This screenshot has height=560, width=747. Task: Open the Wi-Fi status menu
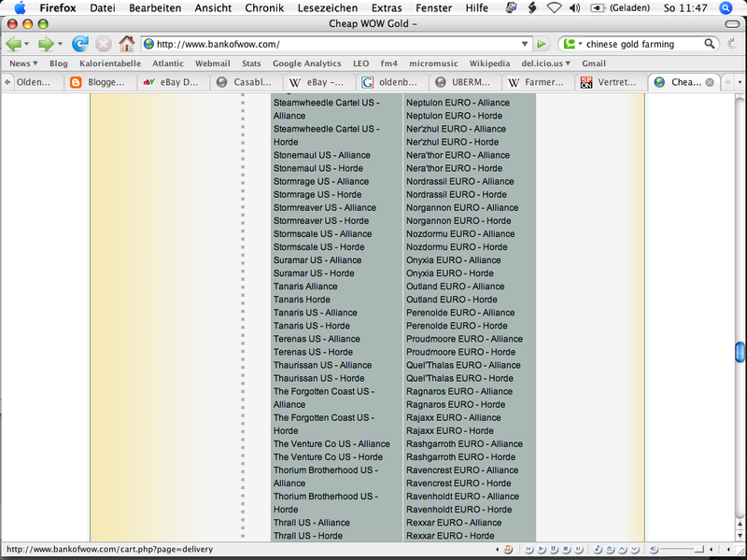click(554, 8)
